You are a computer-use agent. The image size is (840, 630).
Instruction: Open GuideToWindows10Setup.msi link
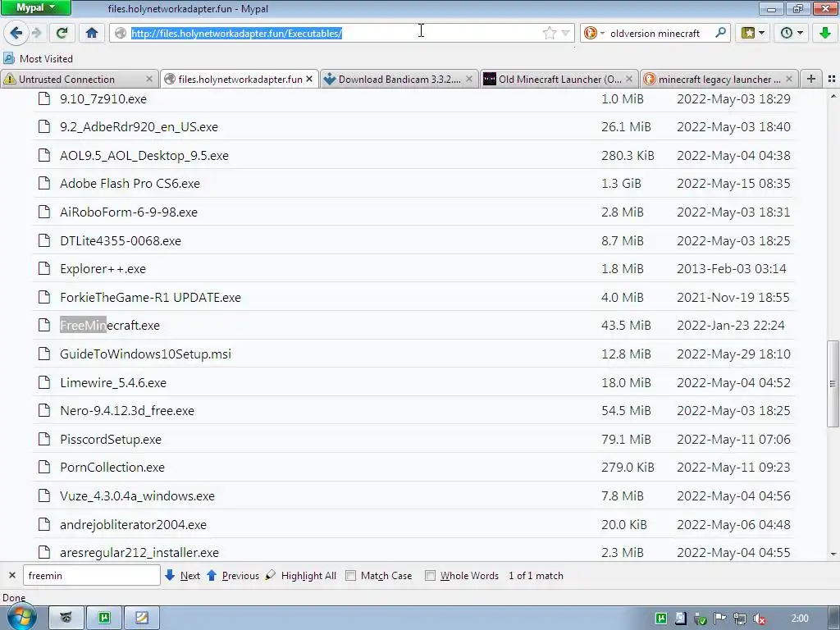tap(146, 354)
